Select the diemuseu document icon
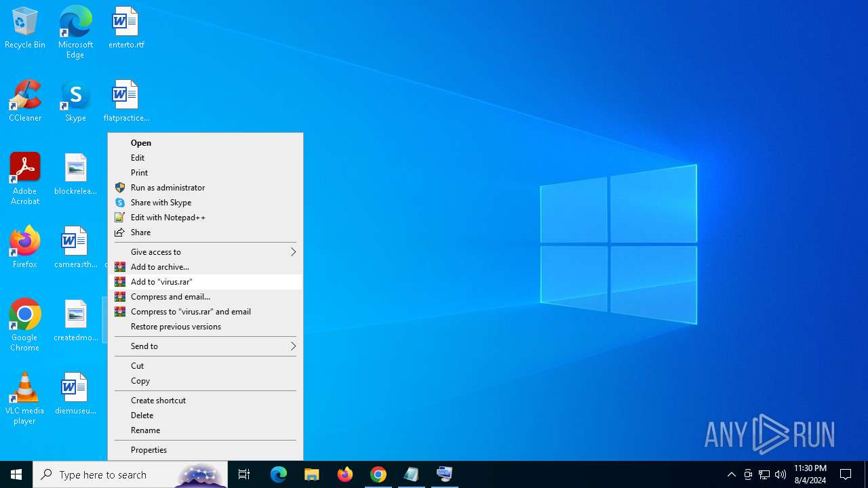The width and height of the screenshot is (868, 488). pos(75,394)
